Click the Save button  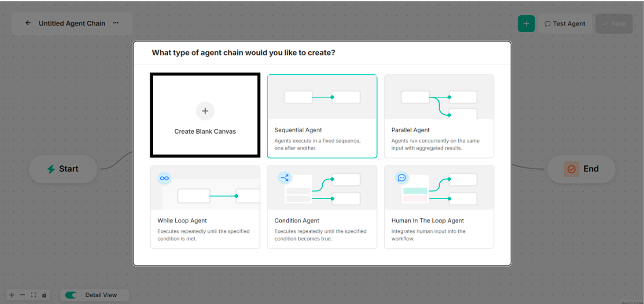pos(614,24)
